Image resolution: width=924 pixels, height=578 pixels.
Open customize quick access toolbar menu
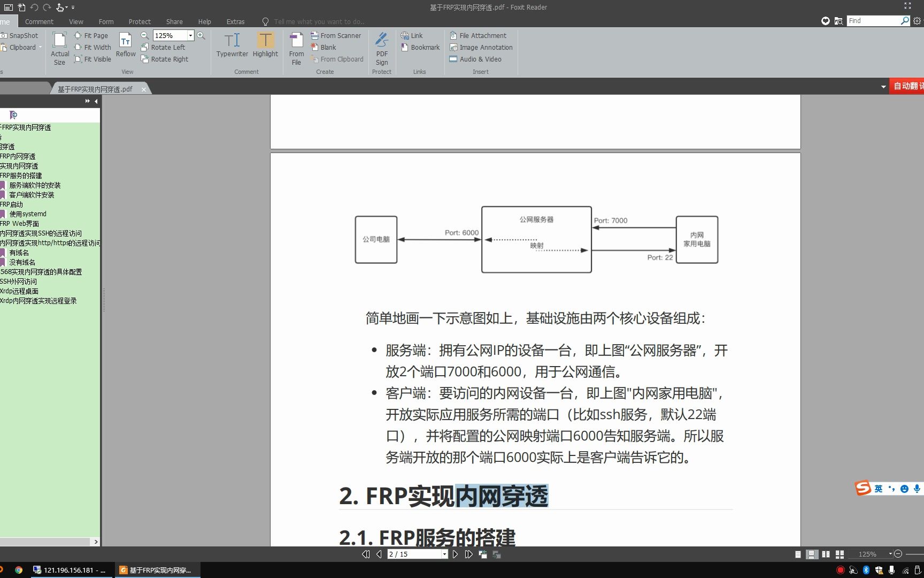pyautogui.click(x=73, y=7)
